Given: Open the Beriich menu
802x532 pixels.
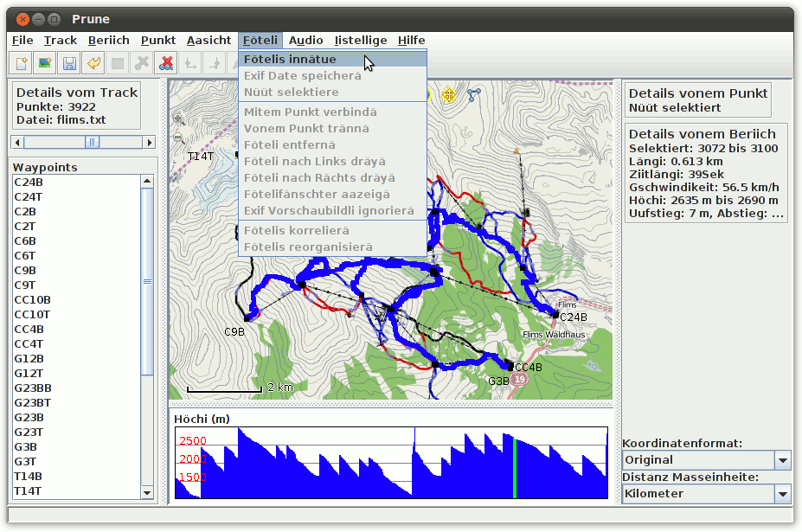Looking at the screenshot, I should [x=109, y=40].
